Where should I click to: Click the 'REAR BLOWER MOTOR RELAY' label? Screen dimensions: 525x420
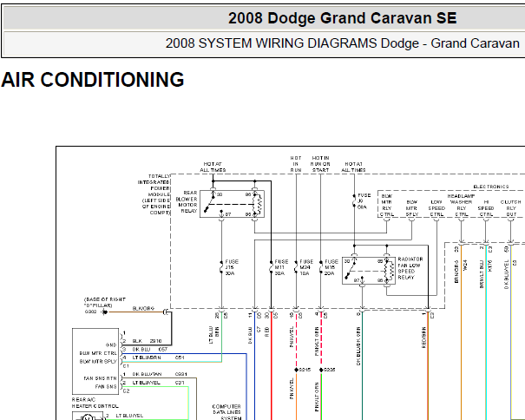pyautogui.click(x=187, y=201)
